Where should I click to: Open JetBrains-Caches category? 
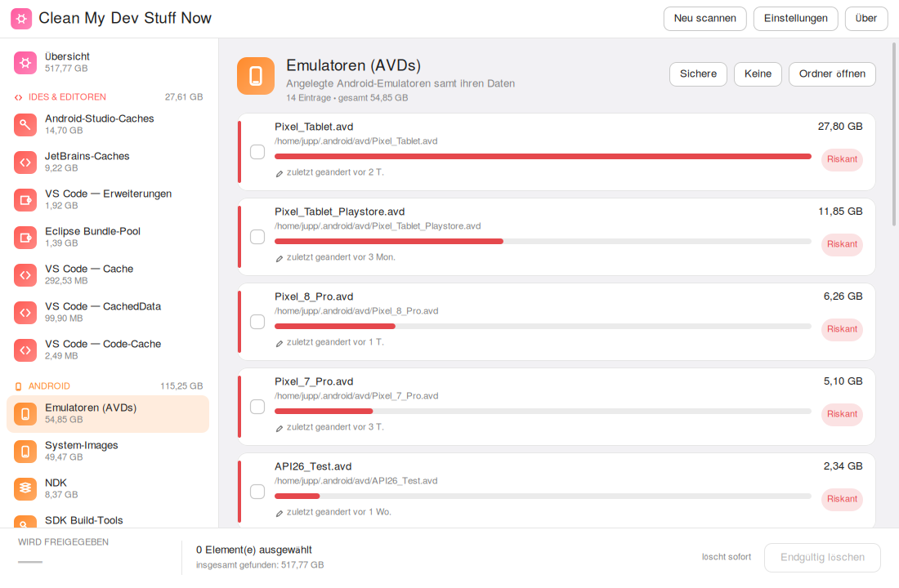tap(108, 163)
